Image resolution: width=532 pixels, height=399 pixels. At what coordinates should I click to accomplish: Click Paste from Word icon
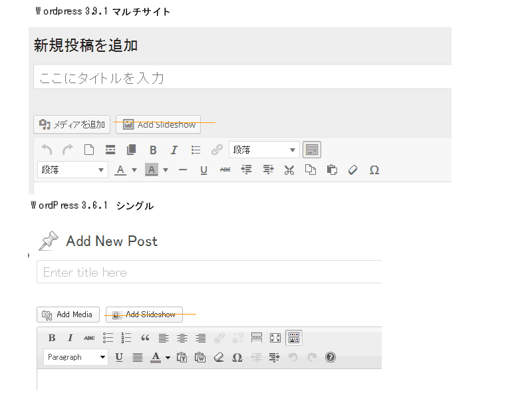[x=200, y=357]
